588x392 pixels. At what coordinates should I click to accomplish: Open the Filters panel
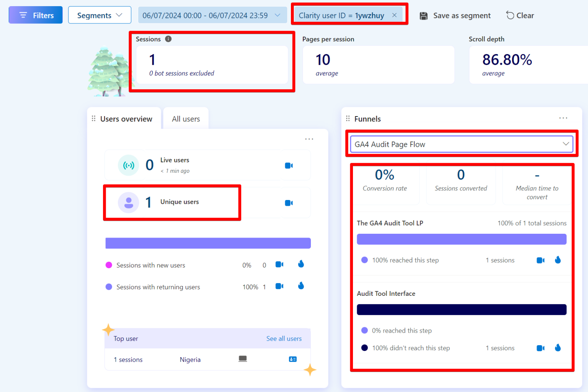coord(35,15)
